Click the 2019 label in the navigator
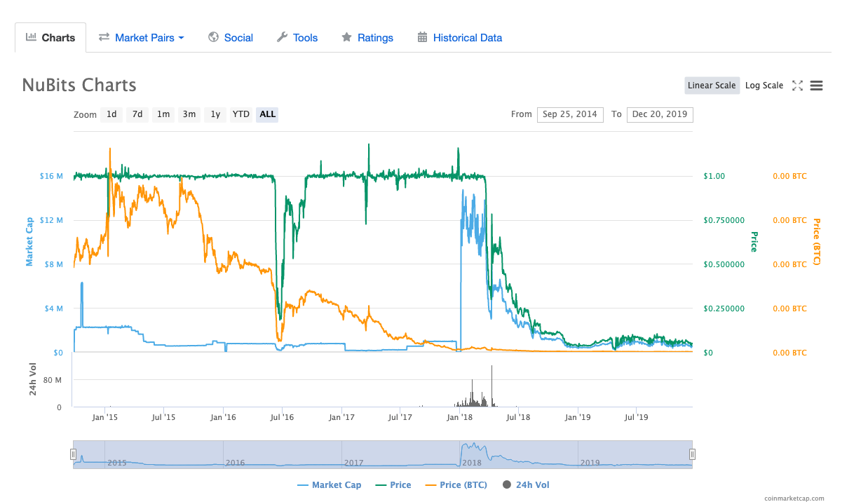Screen dimensions: 868x502 [x=590, y=463]
